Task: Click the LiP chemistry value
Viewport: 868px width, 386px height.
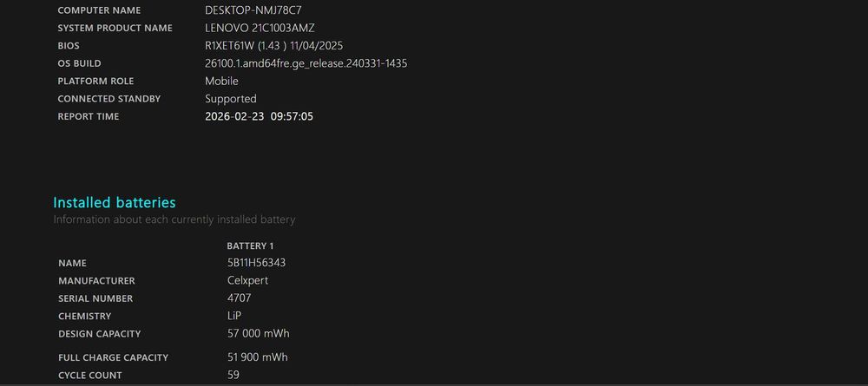Action: pos(234,316)
